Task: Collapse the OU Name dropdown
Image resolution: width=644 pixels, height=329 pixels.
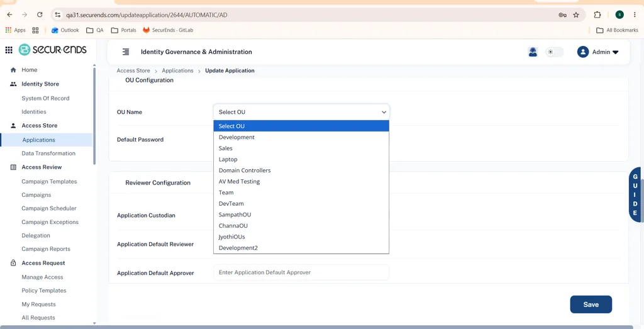Action: point(301,112)
